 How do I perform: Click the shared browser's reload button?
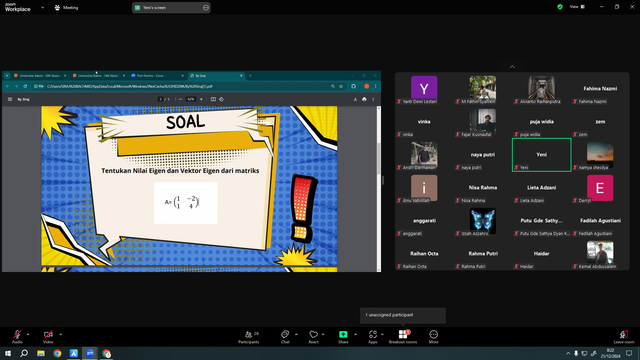pyautogui.click(x=25, y=87)
